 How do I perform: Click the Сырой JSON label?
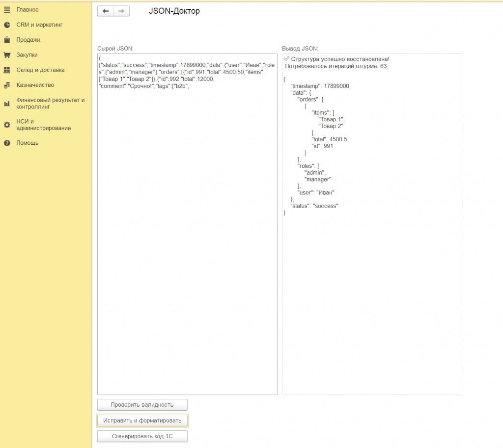(115, 49)
